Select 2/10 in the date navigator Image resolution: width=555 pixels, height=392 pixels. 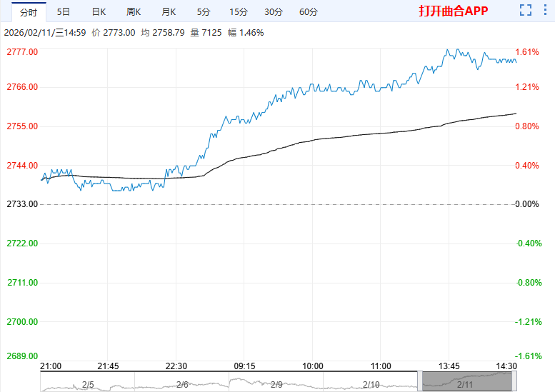(371, 384)
